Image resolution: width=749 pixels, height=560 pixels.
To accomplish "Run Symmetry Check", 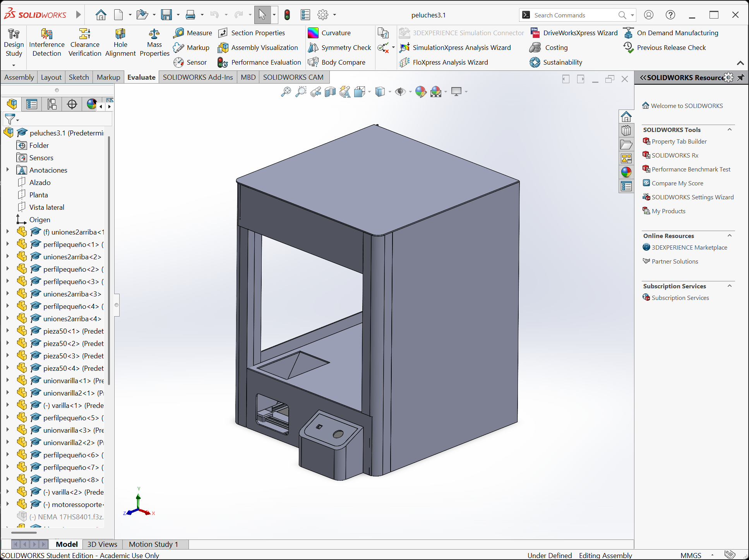I will pyautogui.click(x=339, y=48).
